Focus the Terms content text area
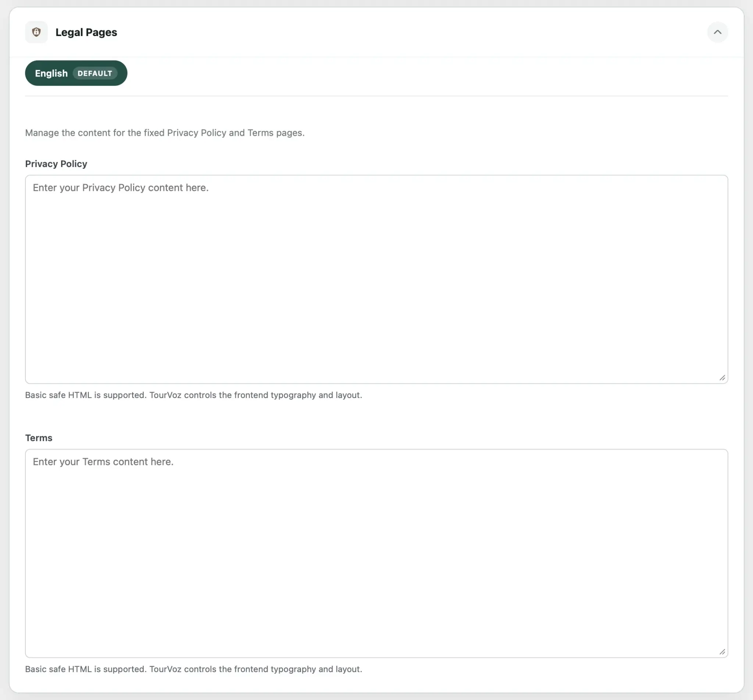This screenshot has width=753, height=700. click(x=376, y=553)
